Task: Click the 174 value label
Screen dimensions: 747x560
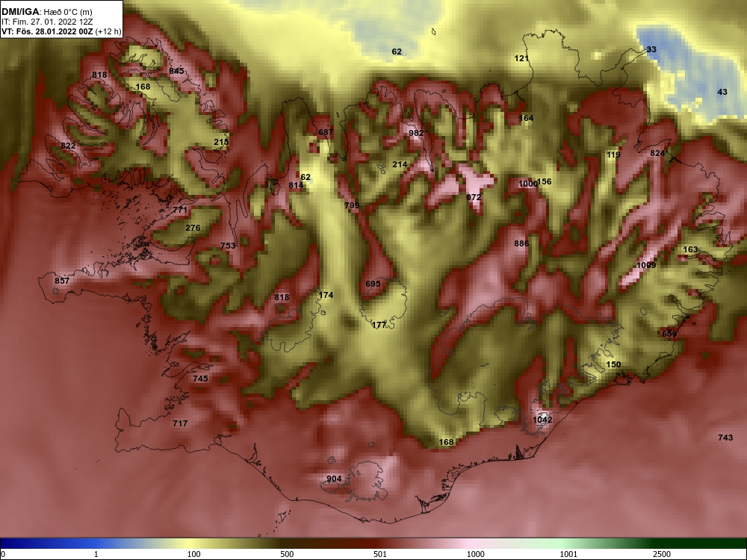Action: coord(326,295)
